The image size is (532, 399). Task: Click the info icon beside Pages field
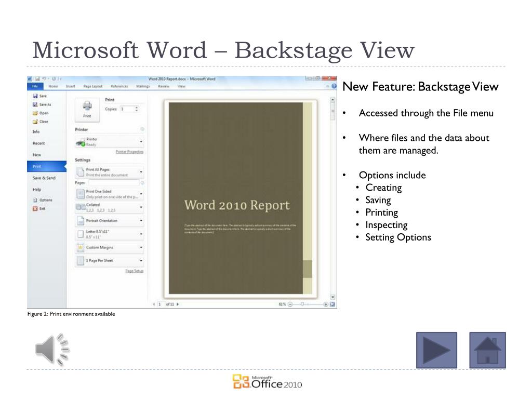tap(142, 182)
